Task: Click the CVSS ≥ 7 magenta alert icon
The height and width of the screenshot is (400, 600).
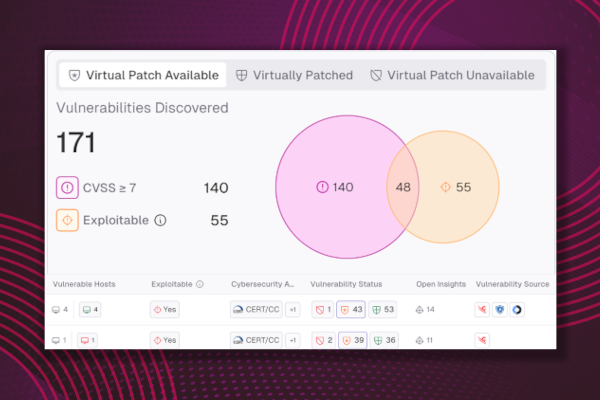Action: click(x=67, y=188)
